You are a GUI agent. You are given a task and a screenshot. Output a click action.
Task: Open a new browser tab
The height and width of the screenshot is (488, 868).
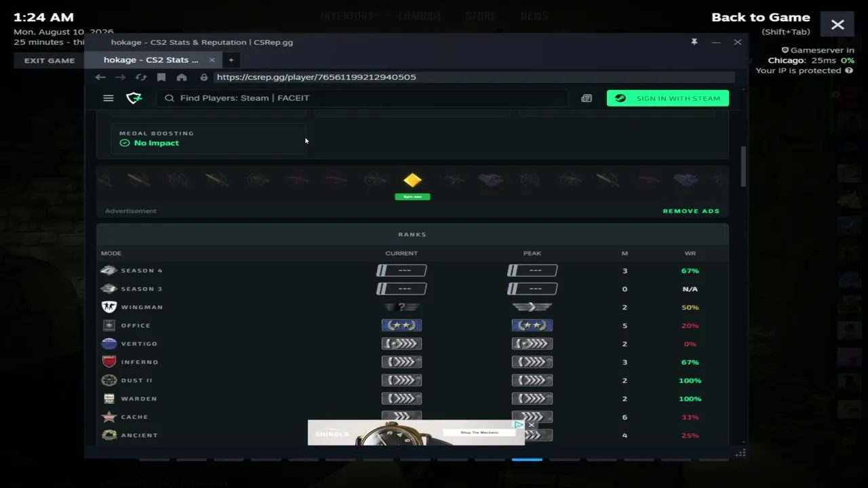coord(231,60)
